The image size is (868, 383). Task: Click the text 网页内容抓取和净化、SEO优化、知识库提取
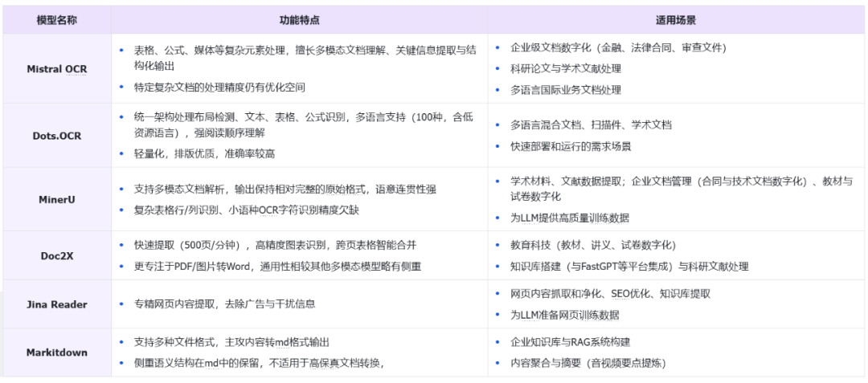pos(611,294)
